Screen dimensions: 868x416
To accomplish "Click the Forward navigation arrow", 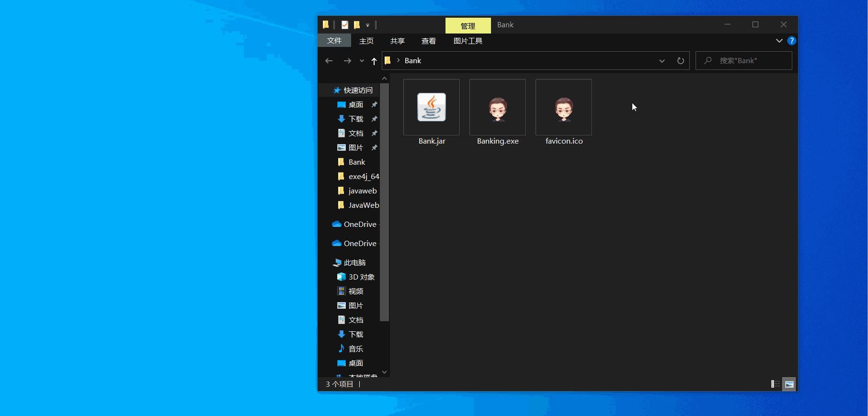I will 347,61.
